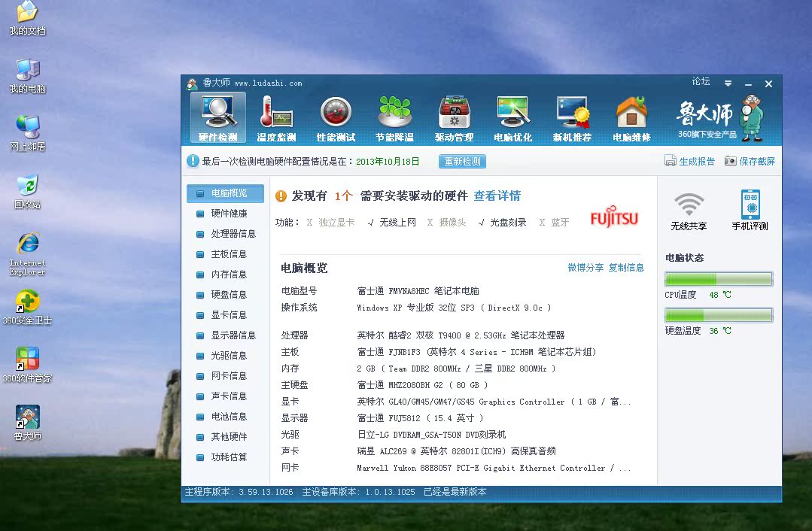Open the Internet Explorer desktop icon
Viewport: 812px width, 531px height.
[x=27, y=253]
